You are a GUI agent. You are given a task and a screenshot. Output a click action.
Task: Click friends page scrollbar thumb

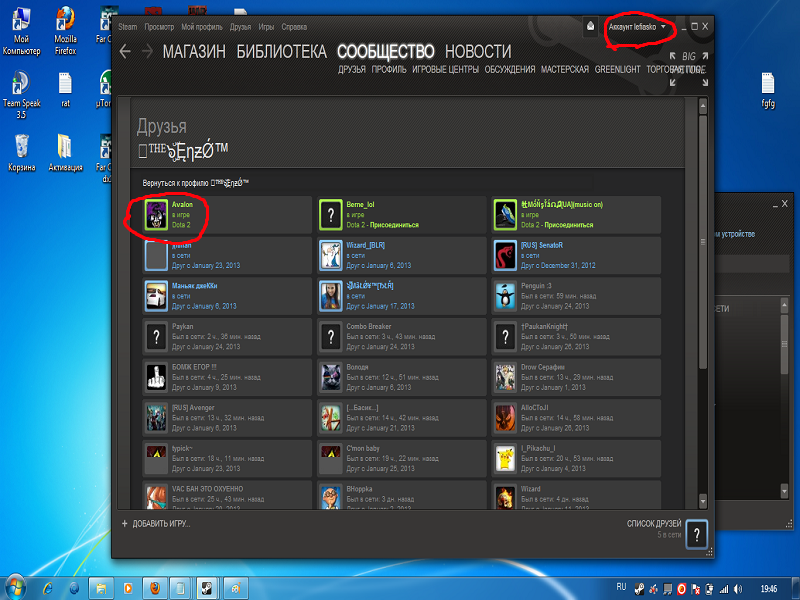(703, 242)
